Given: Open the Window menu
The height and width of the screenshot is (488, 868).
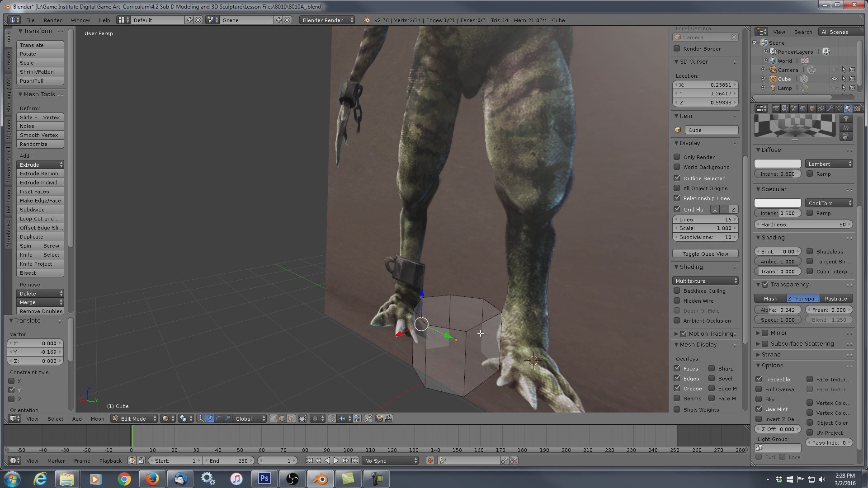Looking at the screenshot, I should click(x=80, y=20).
